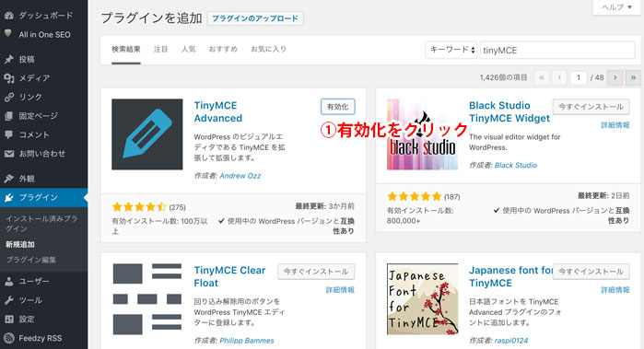Image resolution: width=644 pixels, height=349 pixels.
Task: Switch to the 検索結果 tab
Action: click(x=126, y=50)
